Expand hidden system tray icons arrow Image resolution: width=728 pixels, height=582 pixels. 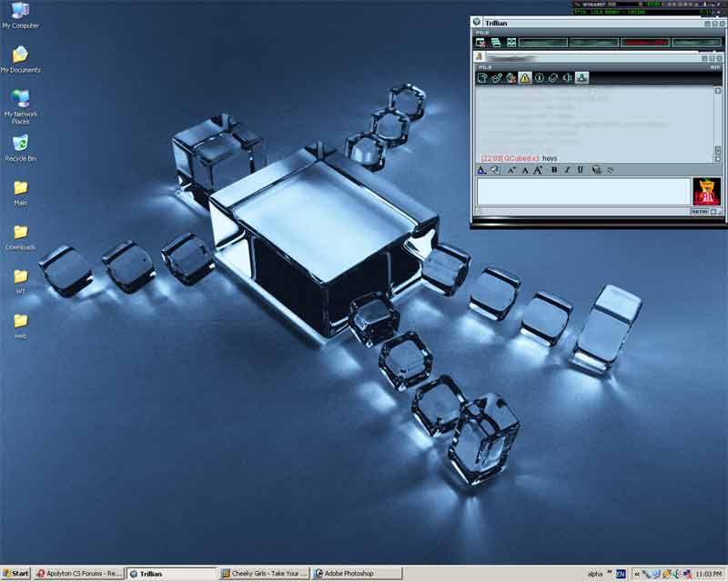pyautogui.click(x=636, y=574)
